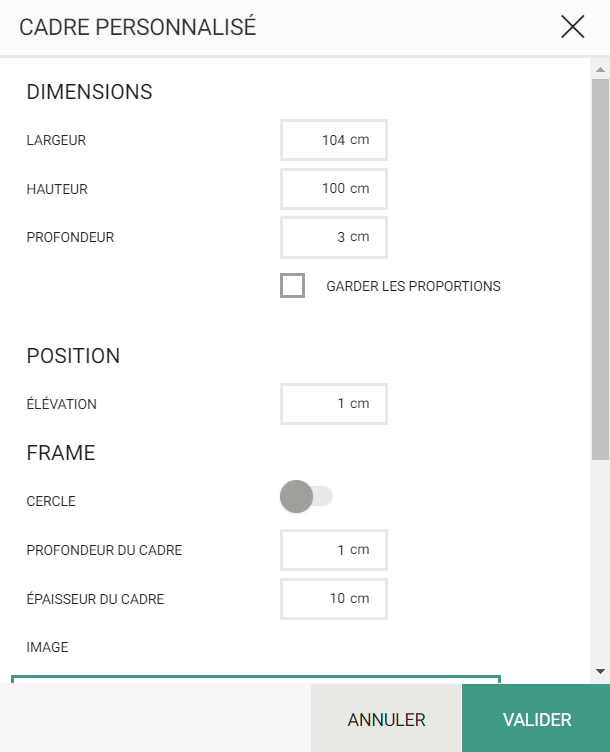Click the Largeur label
610x752 pixels.
click(56, 141)
